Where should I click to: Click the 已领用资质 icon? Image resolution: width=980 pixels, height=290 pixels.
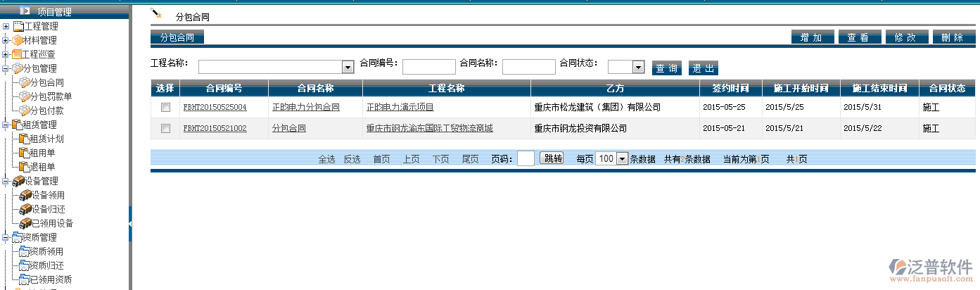(x=24, y=279)
